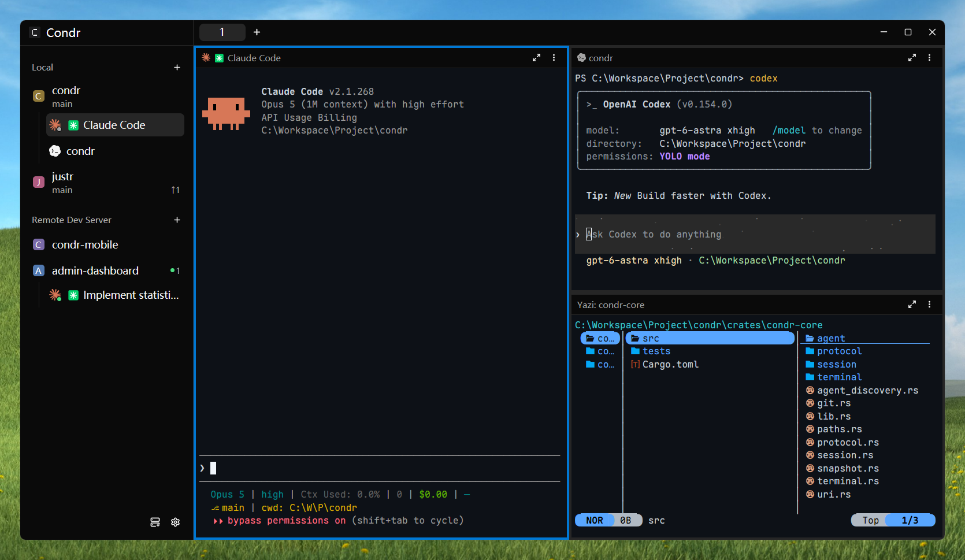Maximize the condr Codex pane

pyautogui.click(x=912, y=58)
